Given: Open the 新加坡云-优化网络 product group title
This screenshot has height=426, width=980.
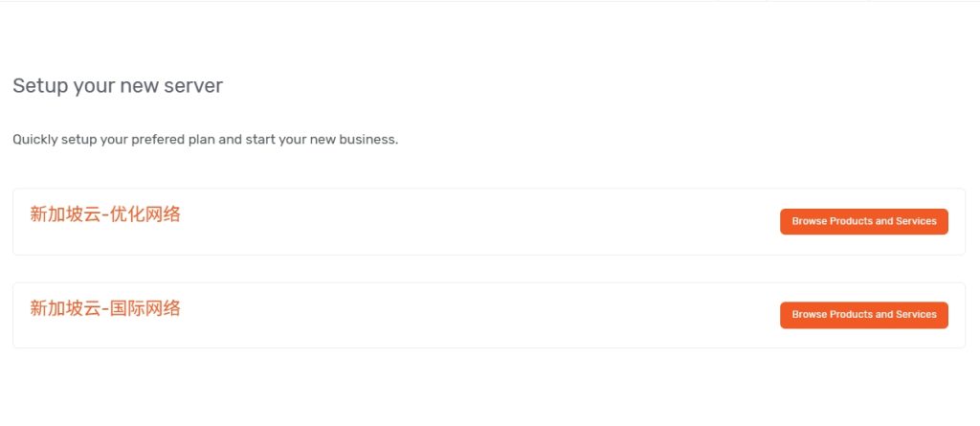Looking at the screenshot, I should tap(105, 214).
